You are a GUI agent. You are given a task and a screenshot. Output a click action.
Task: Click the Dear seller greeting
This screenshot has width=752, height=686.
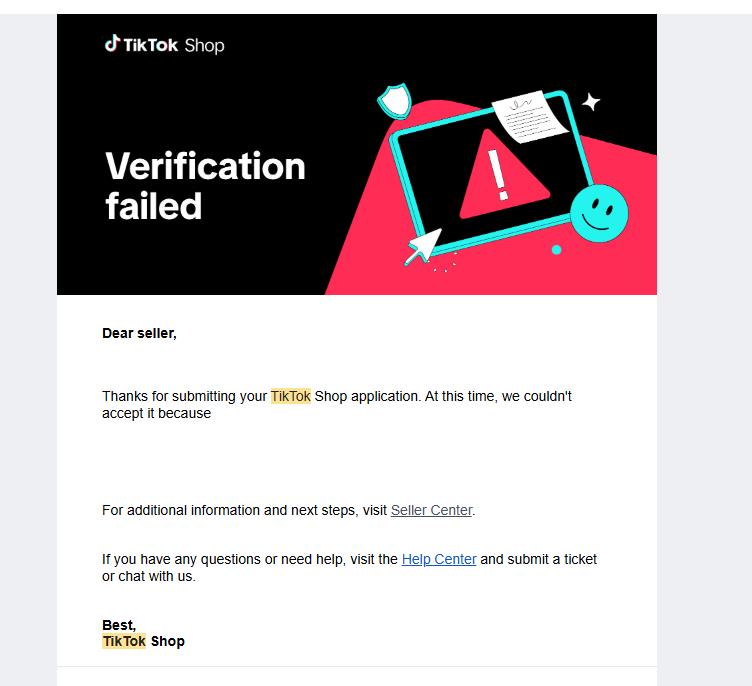tap(139, 333)
